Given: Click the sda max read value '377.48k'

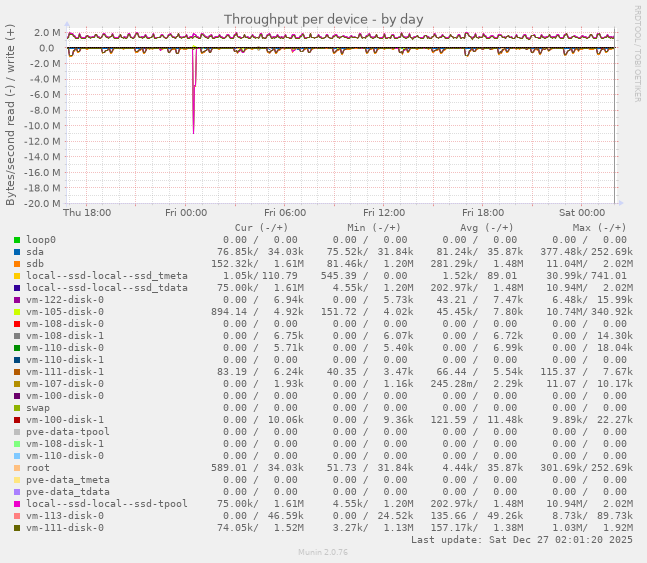Looking at the screenshot, I should pyautogui.click(x=561, y=252).
